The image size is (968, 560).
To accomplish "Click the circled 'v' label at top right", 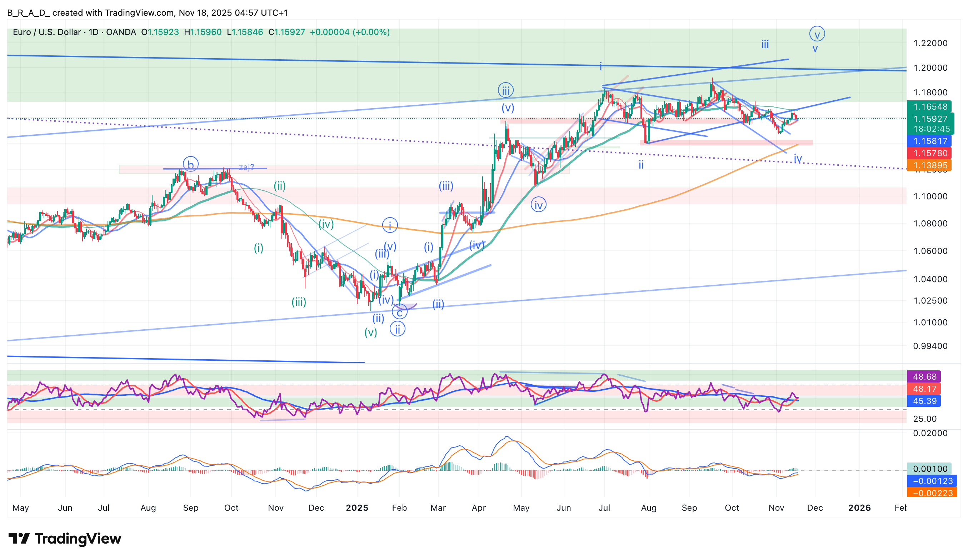I will pos(817,34).
